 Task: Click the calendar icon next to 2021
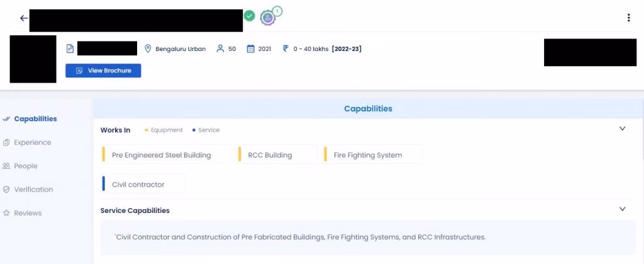tap(250, 49)
